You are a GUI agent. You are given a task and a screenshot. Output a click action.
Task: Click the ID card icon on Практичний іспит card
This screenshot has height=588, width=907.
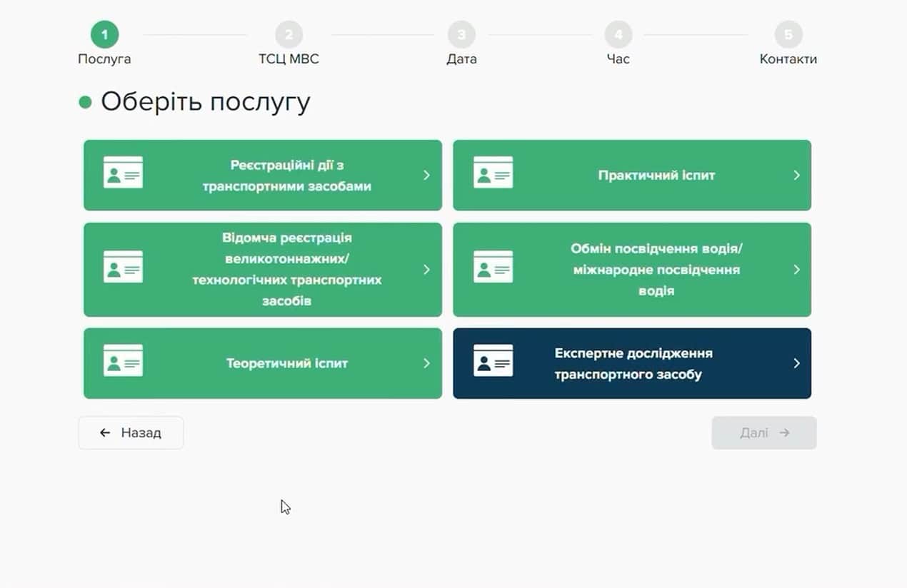[493, 173]
